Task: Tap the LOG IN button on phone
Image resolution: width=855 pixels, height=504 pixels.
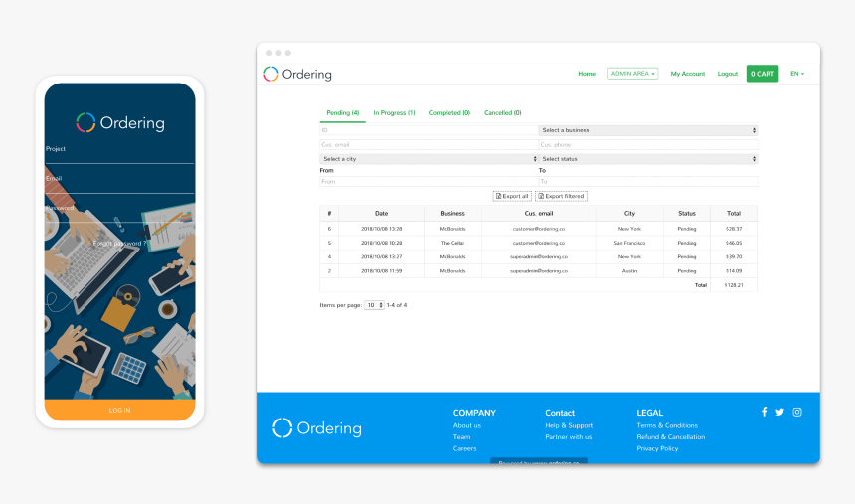Action: coord(120,410)
